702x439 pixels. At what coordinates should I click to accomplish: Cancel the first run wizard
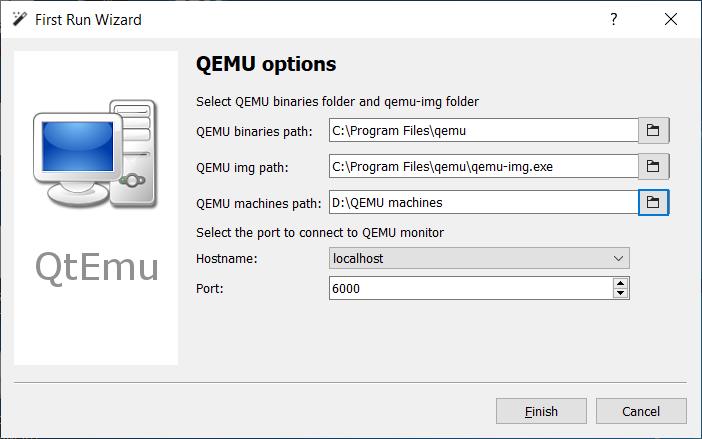[x=641, y=411]
